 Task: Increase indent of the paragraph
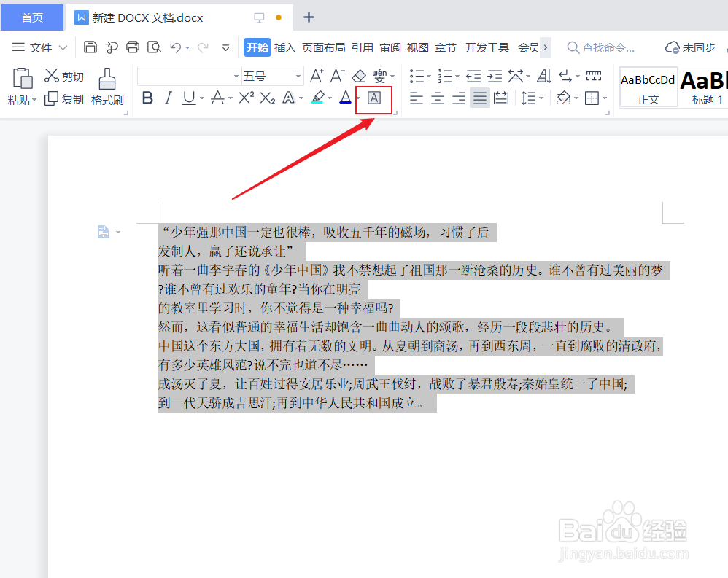tap(495, 75)
